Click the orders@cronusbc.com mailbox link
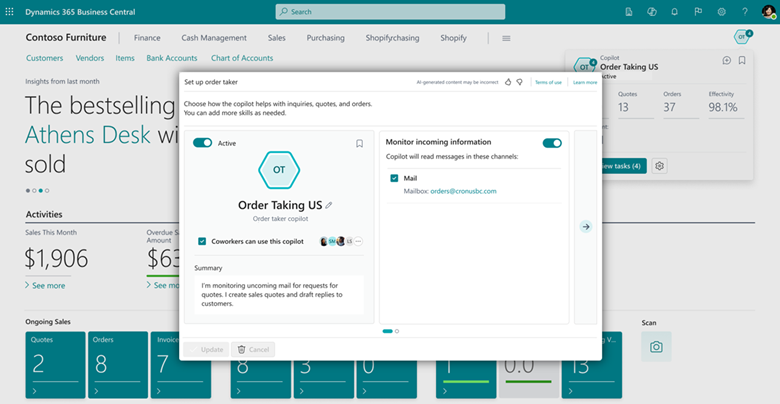The image size is (780, 404). click(463, 191)
